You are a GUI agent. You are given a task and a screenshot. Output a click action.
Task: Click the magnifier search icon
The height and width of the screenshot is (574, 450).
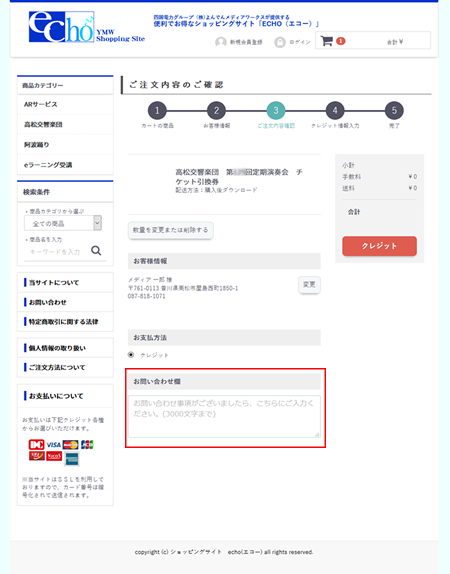pos(96,251)
